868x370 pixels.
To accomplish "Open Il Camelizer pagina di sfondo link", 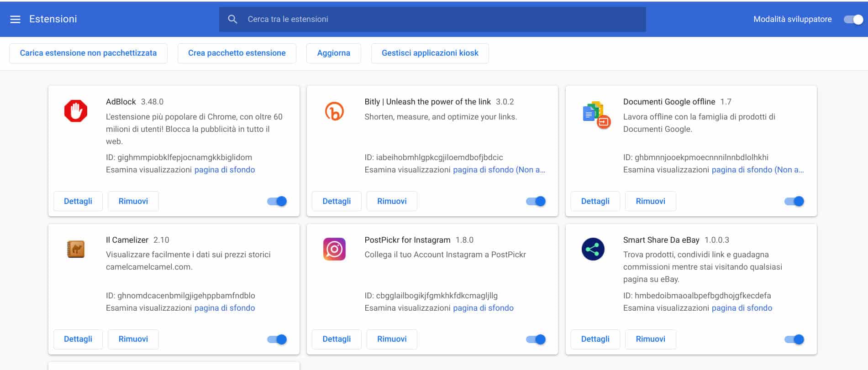I will [x=225, y=308].
